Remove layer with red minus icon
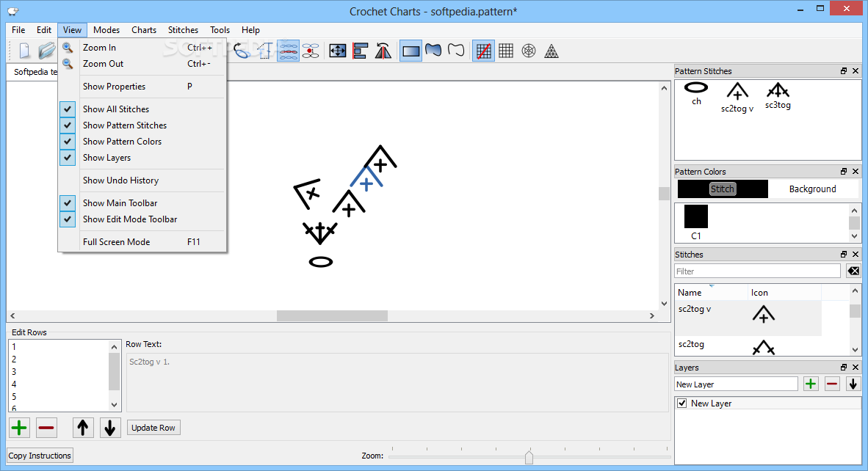The image size is (868, 471). (832, 384)
